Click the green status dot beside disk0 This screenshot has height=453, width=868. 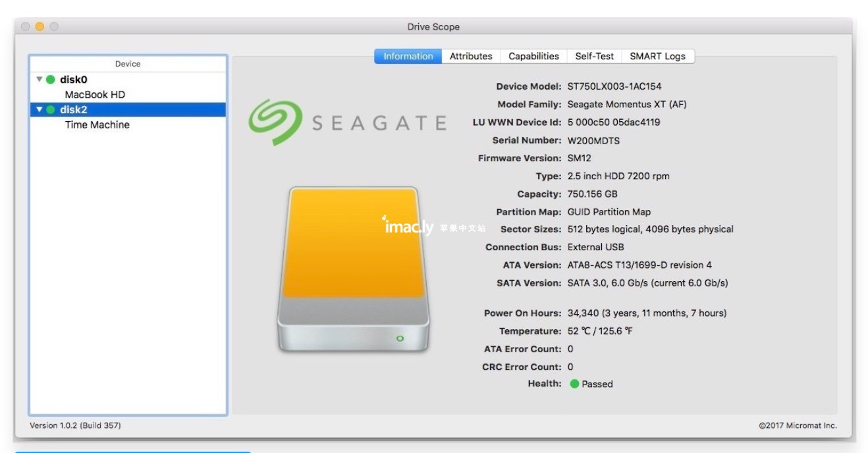51,80
